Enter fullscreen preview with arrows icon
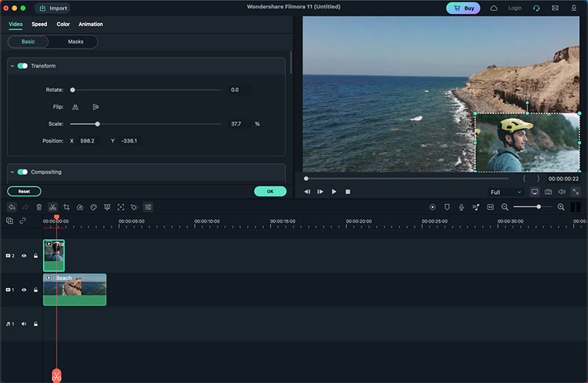The image size is (588, 383). point(576,192)
